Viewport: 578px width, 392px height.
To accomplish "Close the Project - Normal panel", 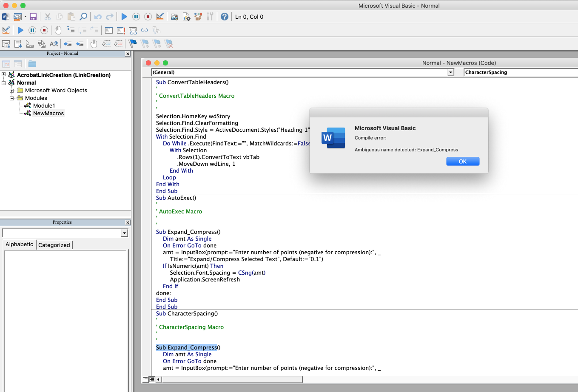I will [x=128, y=54].
